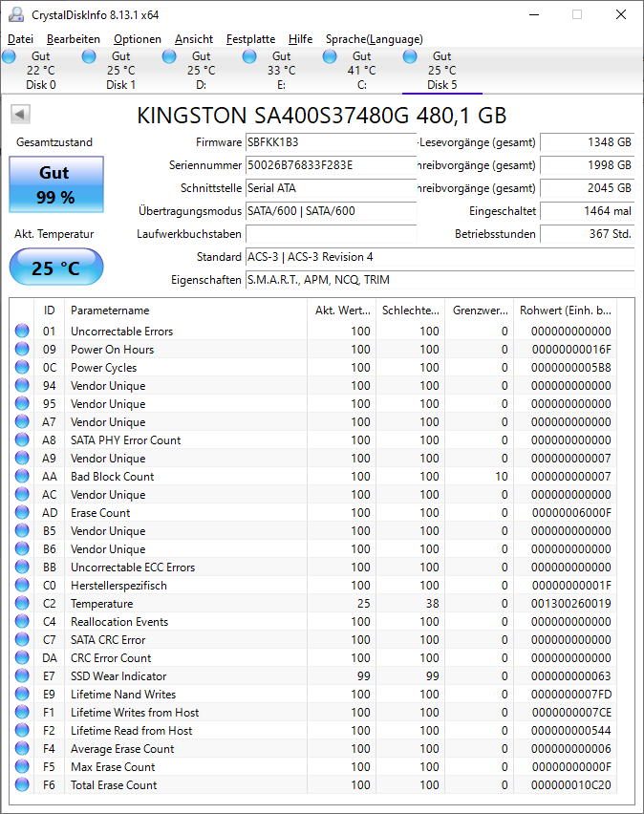Click status orb for Lifetime Nand Writes
This screenshot has height=814, width=644.
22,694
